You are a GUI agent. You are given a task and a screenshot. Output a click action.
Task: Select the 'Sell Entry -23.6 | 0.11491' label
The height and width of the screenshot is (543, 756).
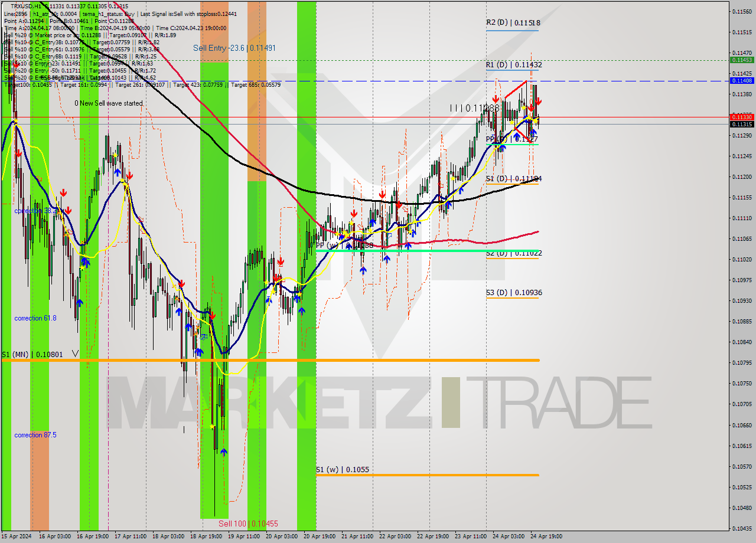click(x=234, y=48)
